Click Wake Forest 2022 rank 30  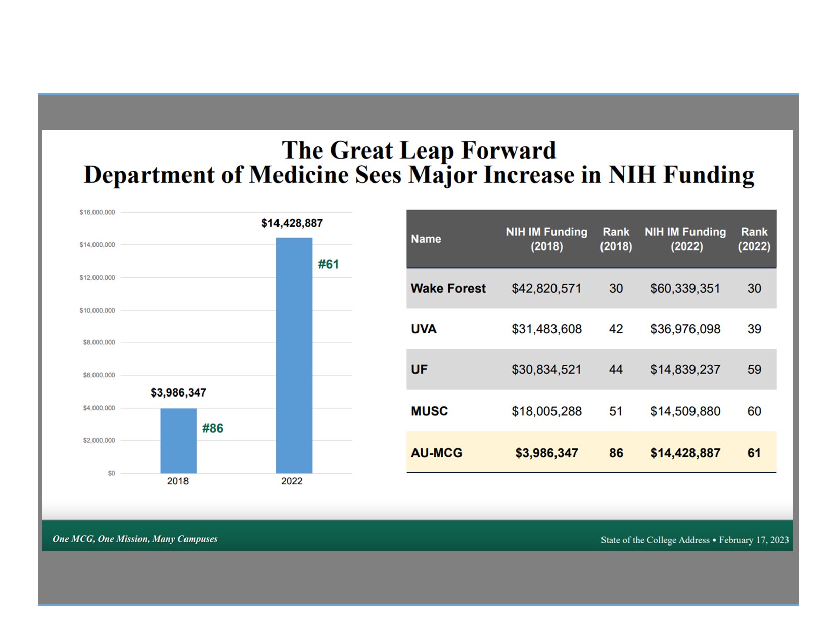tap(754, 288)
